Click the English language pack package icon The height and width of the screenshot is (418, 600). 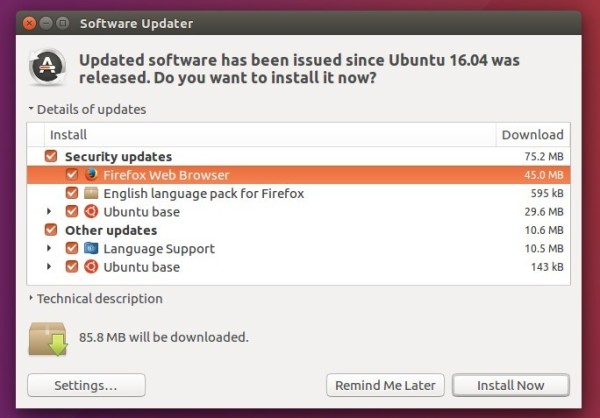[91, 193]
